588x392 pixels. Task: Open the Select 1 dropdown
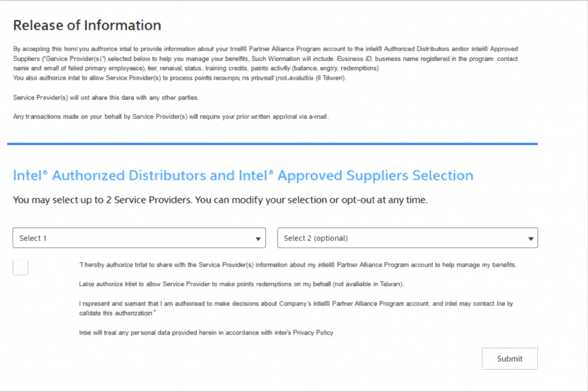(x=138, y=238)
